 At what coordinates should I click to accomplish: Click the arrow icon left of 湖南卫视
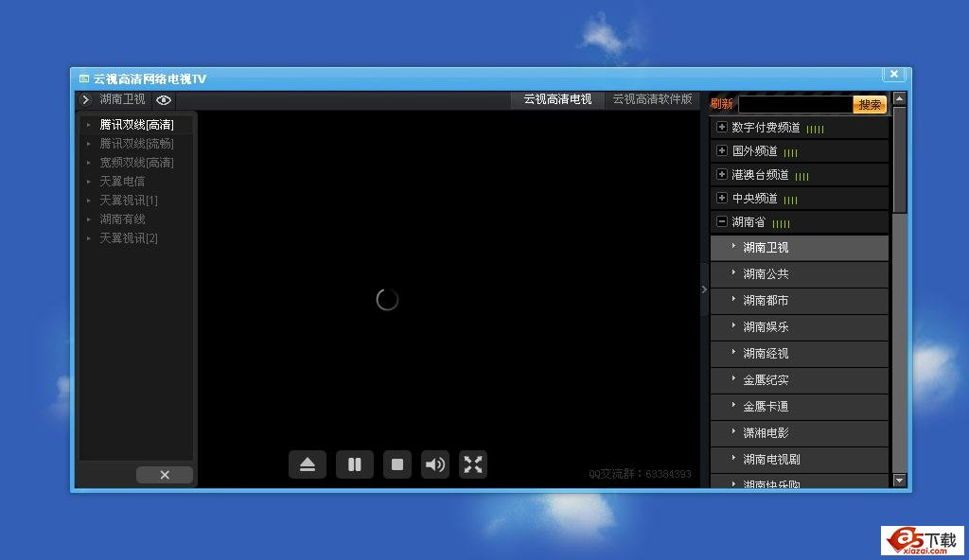click(x=85, y=99)
